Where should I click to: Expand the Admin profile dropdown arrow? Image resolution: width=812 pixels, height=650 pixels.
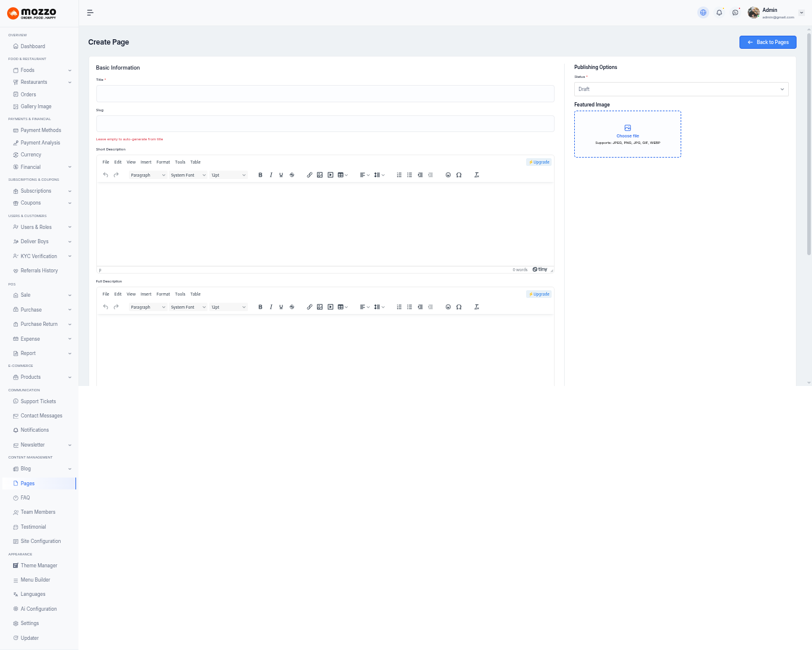[801, 12]
